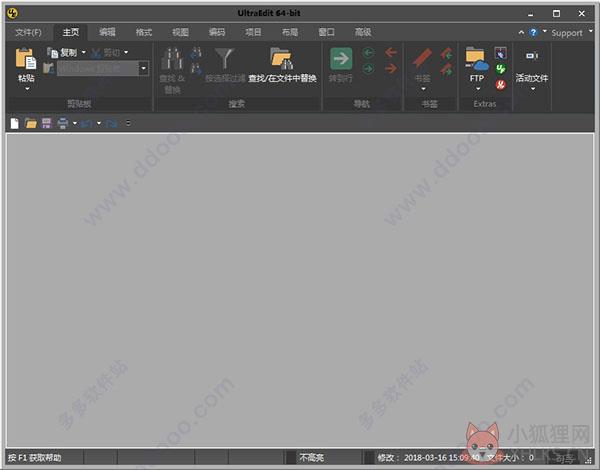Screen dimensions: 600x470
Task: Open Customize Quick Access Toolbar arrow
Action: coord(128,123)
